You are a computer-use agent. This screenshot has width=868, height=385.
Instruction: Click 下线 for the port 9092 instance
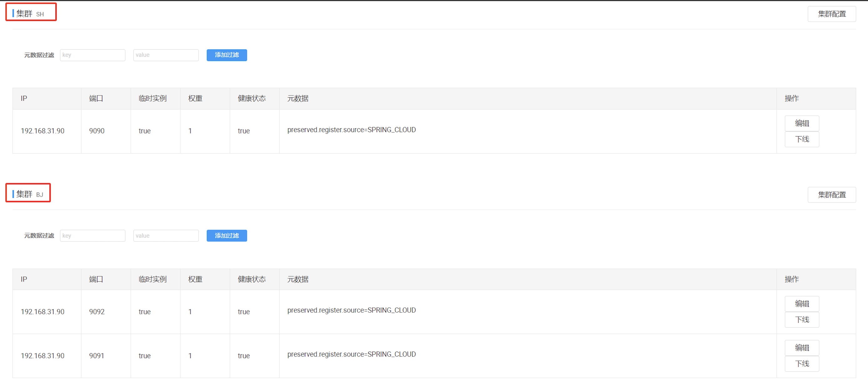(x=802, y=320)
